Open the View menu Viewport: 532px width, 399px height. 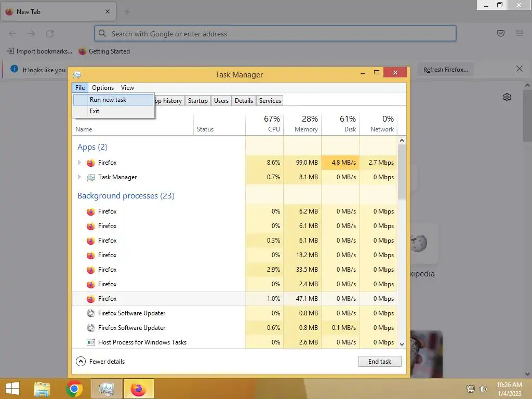(128, 87)
